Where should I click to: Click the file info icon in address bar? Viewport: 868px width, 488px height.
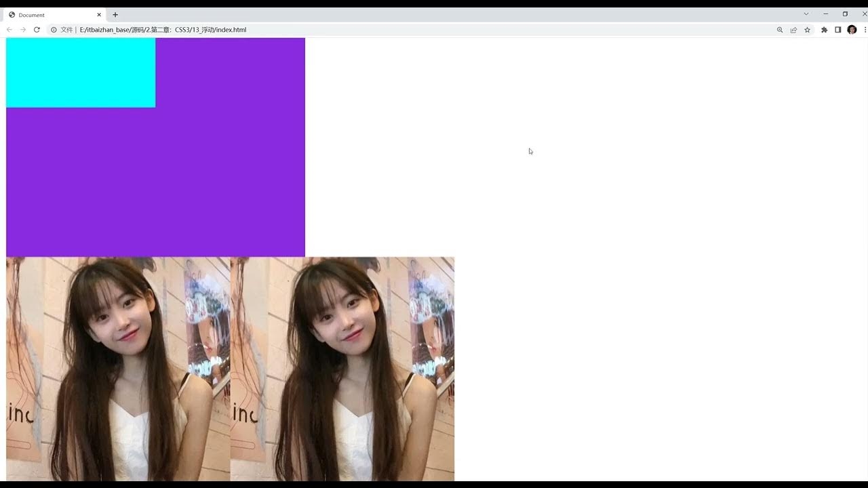tap(53, 30)
